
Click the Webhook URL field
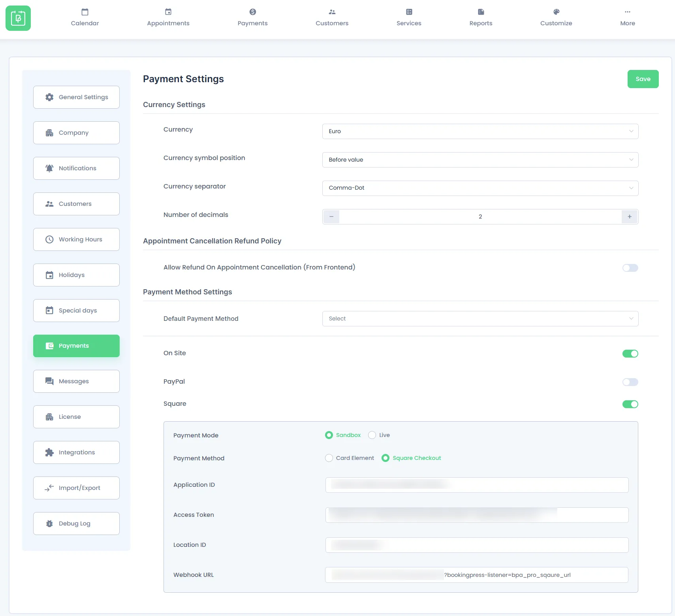(477, 575)
